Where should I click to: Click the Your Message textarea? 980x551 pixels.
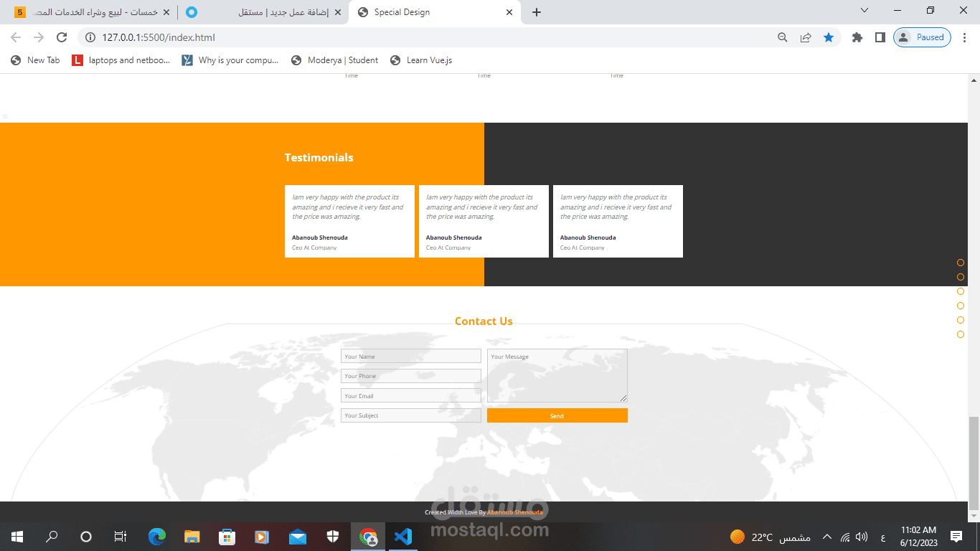tap(557, 376)
